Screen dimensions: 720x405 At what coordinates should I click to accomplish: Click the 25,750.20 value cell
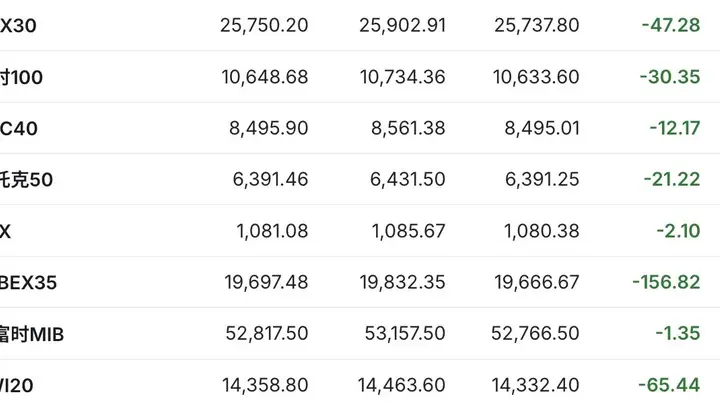click(x=264, y=25)
